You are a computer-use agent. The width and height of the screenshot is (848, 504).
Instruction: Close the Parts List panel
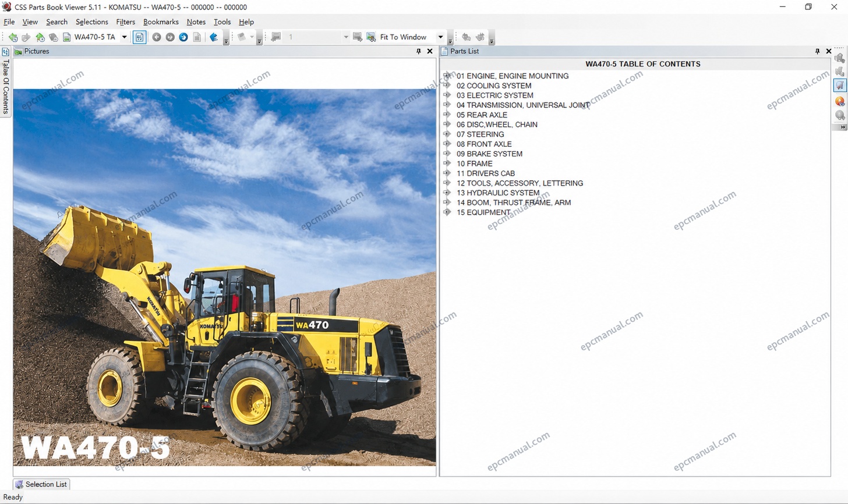click(829, 51)
